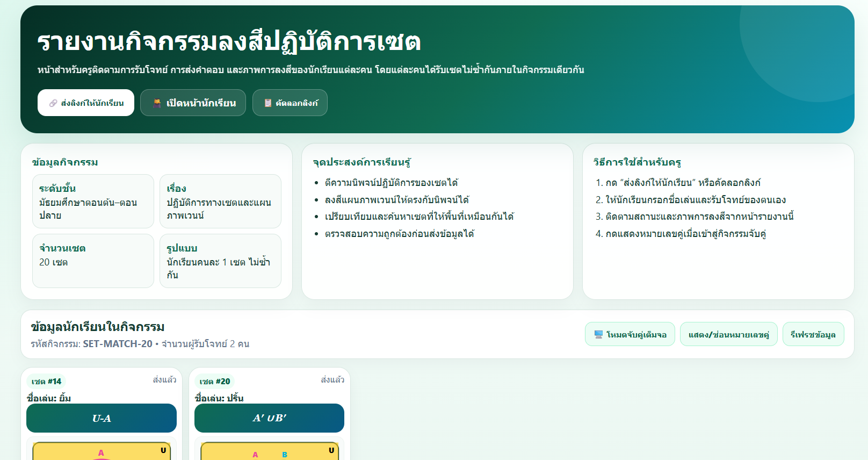
Task: Click step 3 ติดตามสถานะ
Action: [x=695, y=217]
